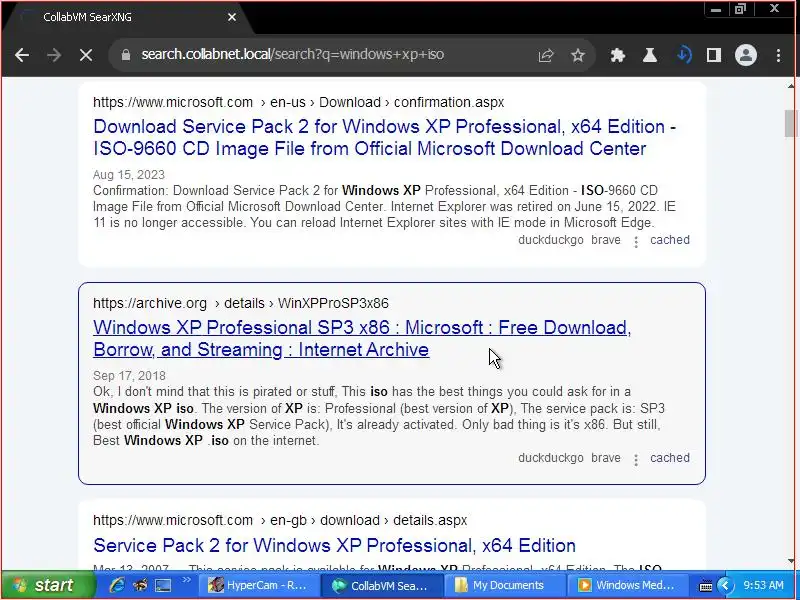
Task: Click duckduckgo engine label on archive result
Action: coord(551,458)
